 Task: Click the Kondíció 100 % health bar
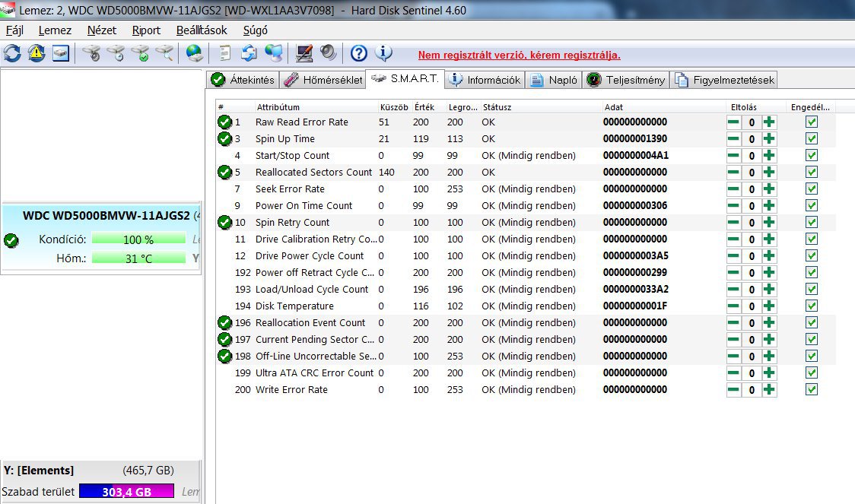(x=138, y=239)
